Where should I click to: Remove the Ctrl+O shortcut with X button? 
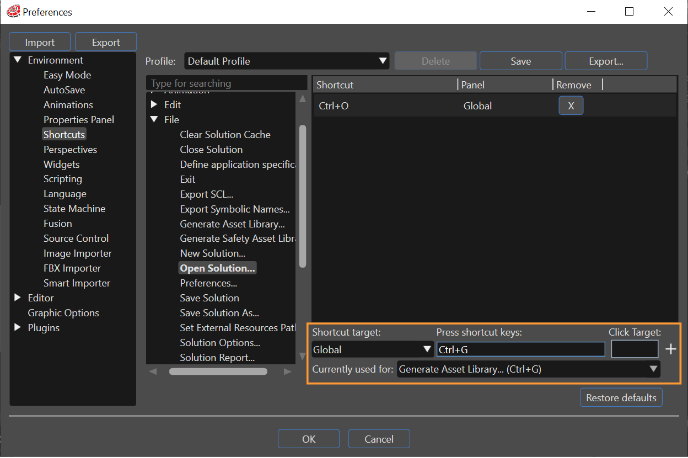(571, 106)
